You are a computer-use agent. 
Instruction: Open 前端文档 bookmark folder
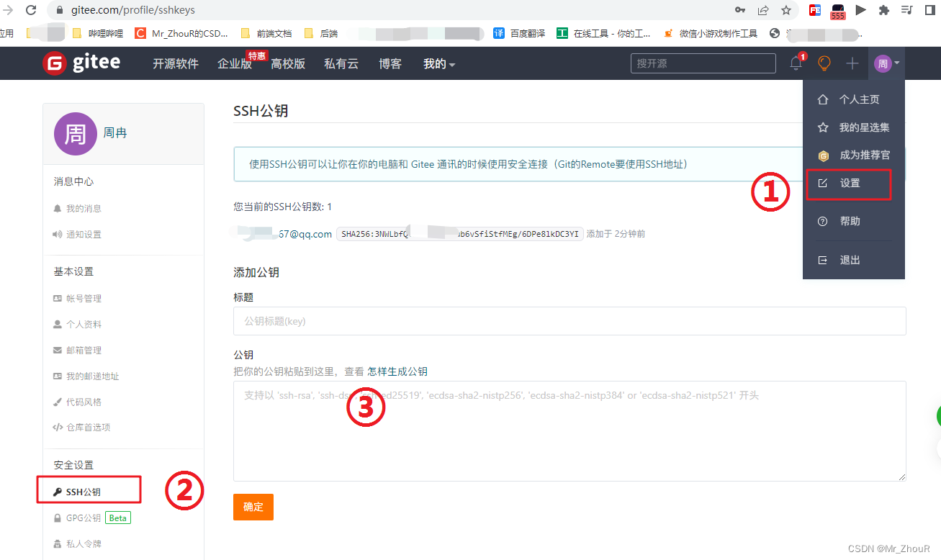click(x=266, y=33)
